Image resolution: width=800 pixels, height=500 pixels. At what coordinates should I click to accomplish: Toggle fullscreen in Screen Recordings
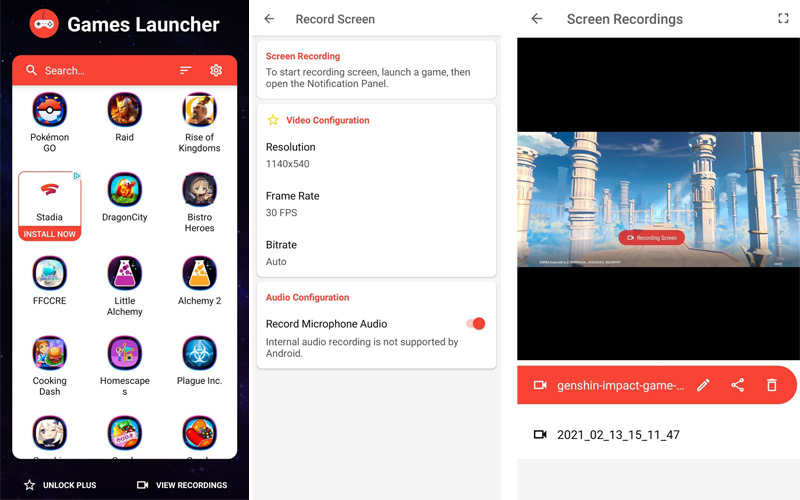coord(783,19)
